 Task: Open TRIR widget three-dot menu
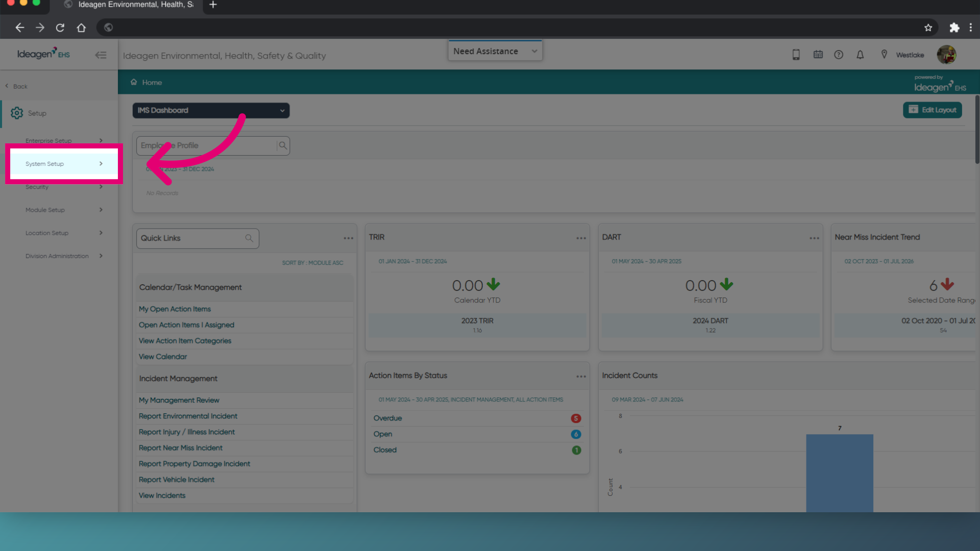581,238
